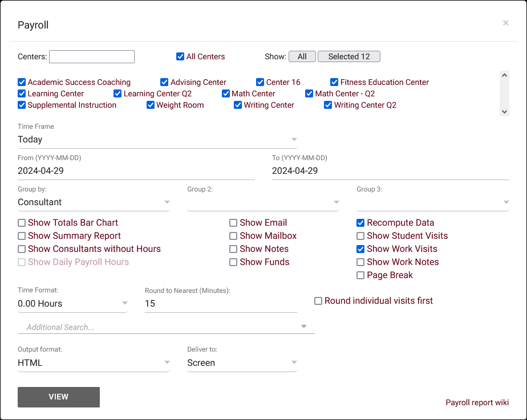Expand the Deliver to dropdown
The width and height of the screenshot is (527, 420).
coord(242,363)
